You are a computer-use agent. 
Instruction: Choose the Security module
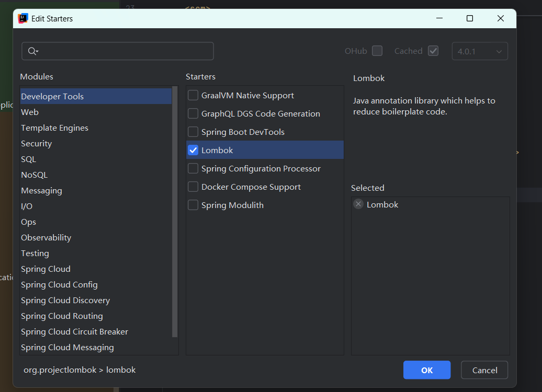[x=96, y=143]
